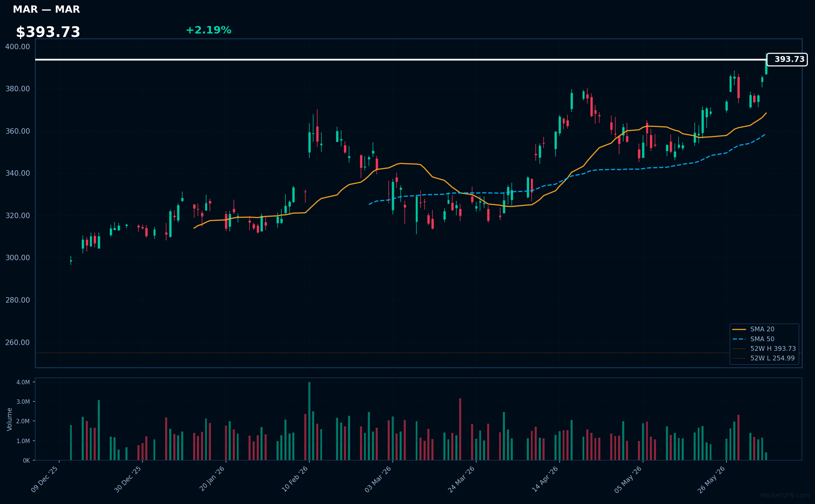Select the "SMA 50" legend label
815x504 pixels.
click(x=762, y=339)
